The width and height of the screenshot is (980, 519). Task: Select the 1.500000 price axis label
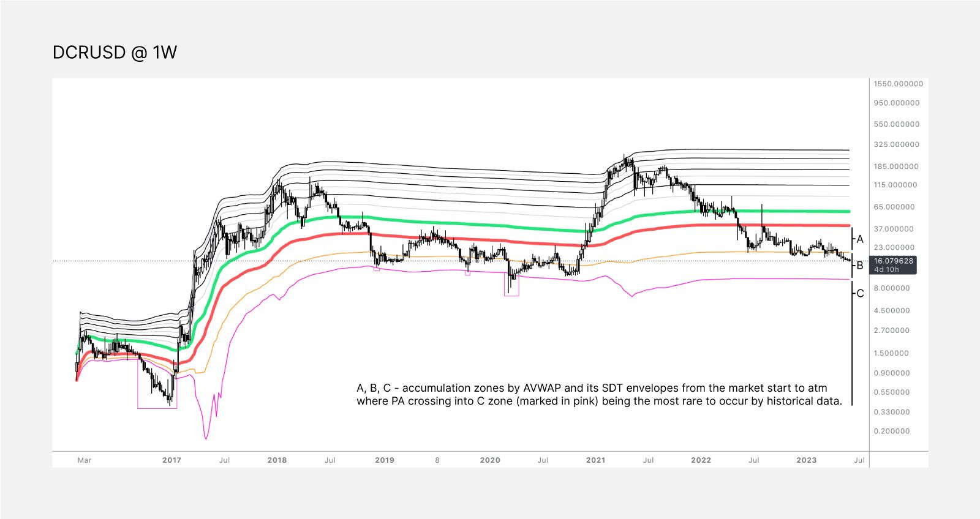coord(892,353)
